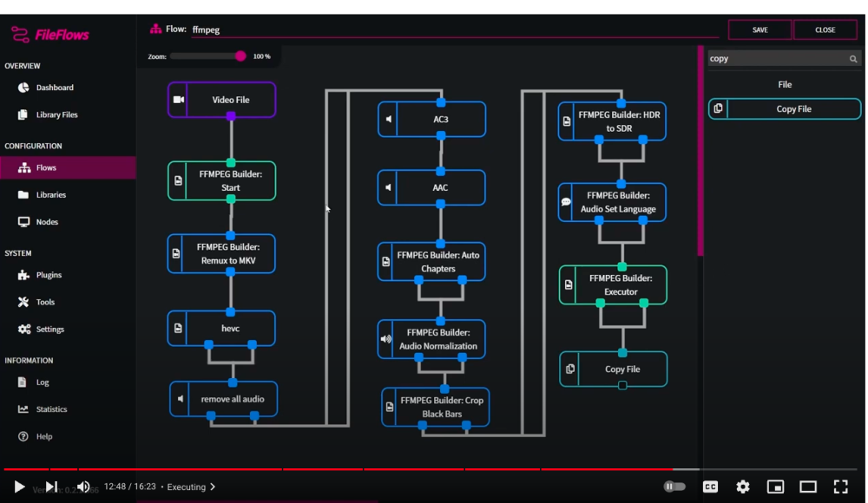This screenshot has height=503, width=868.
Task: Click the FileFlows logo
Action: point(49,35)
